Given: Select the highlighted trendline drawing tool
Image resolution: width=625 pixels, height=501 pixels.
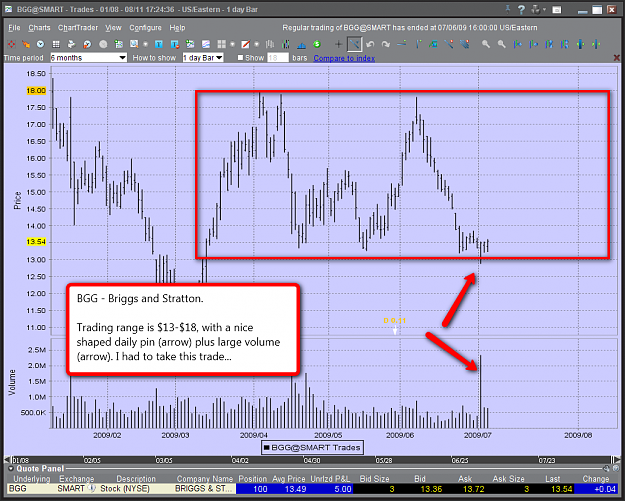Looking at the screenshot, I should pos(354,44).
